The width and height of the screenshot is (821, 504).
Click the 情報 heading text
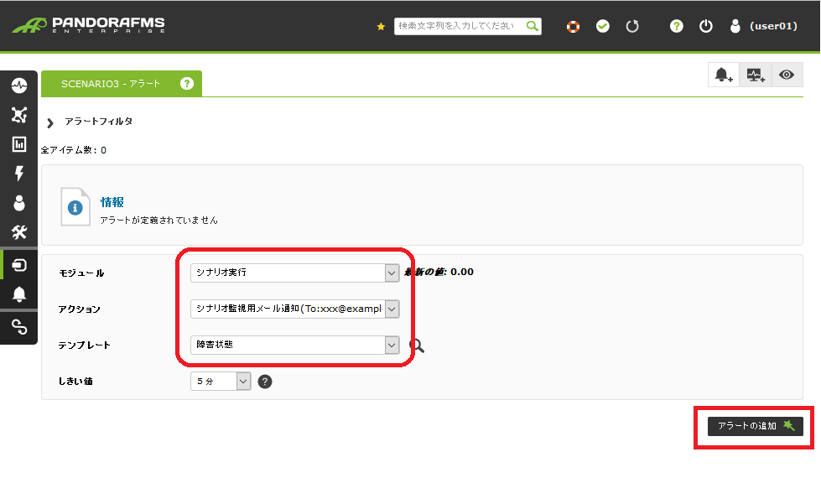[112, 202]
